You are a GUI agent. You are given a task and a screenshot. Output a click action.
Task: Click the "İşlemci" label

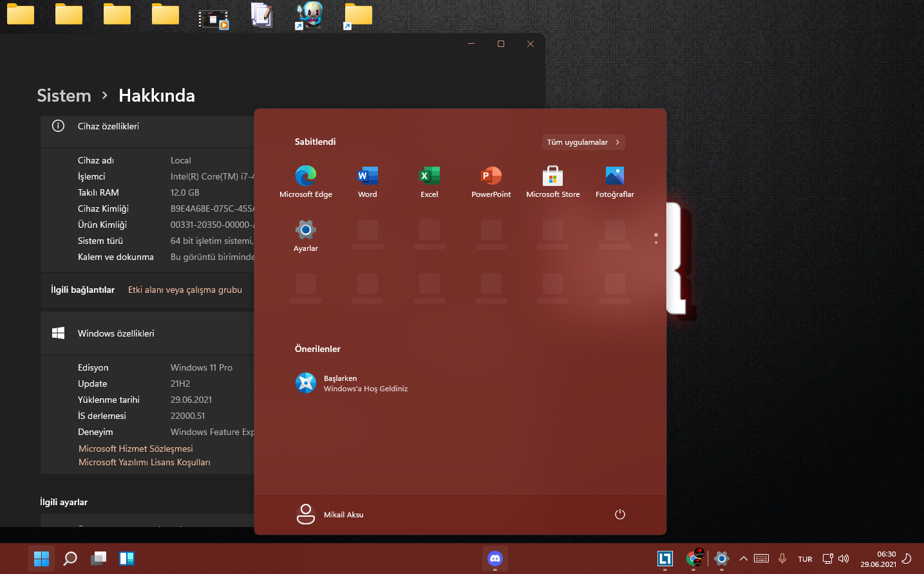click(91, 176)
